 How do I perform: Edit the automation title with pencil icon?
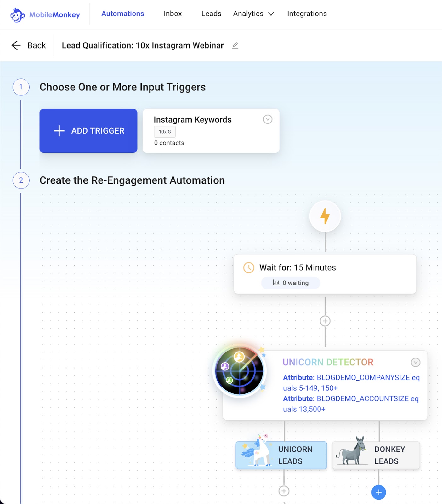235,45
